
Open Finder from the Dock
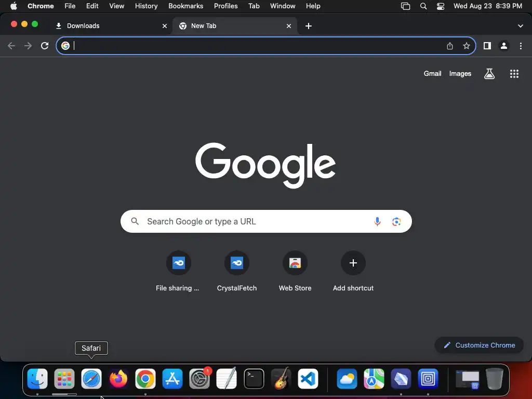[x=37, y=379]
